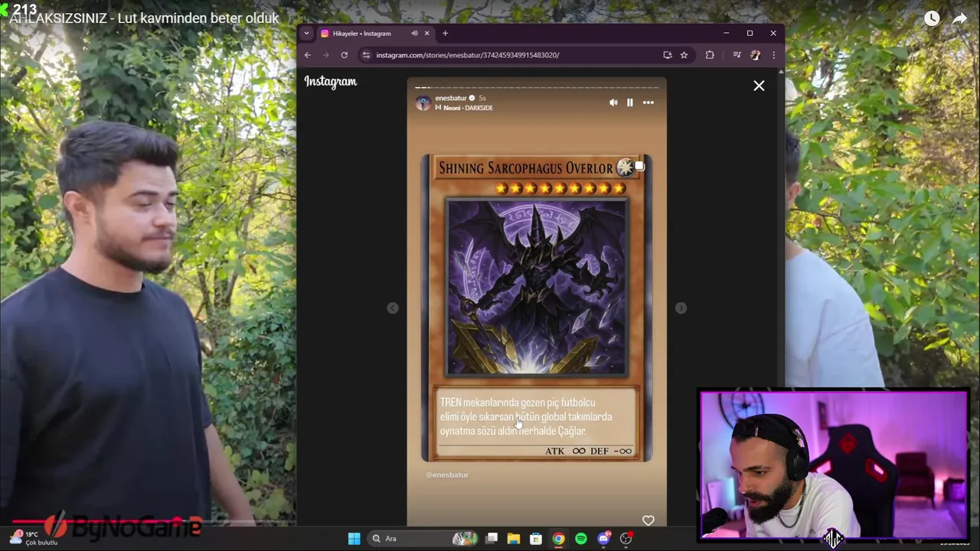Open Spotify from the taskbar

click(581, 539)
